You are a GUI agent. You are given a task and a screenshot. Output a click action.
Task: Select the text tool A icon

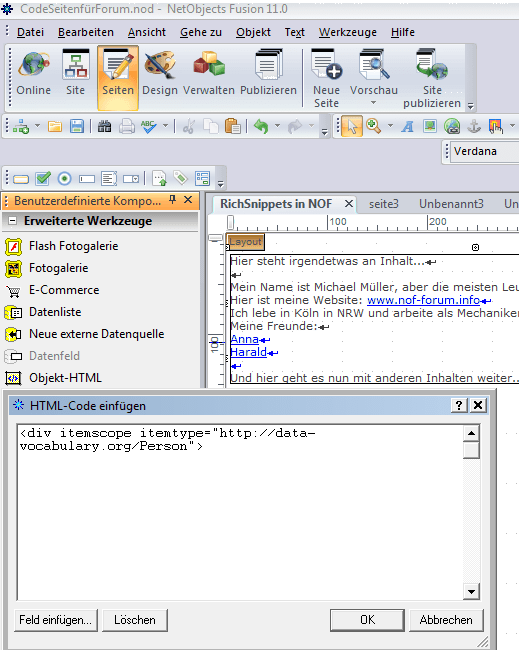[407, 126]
